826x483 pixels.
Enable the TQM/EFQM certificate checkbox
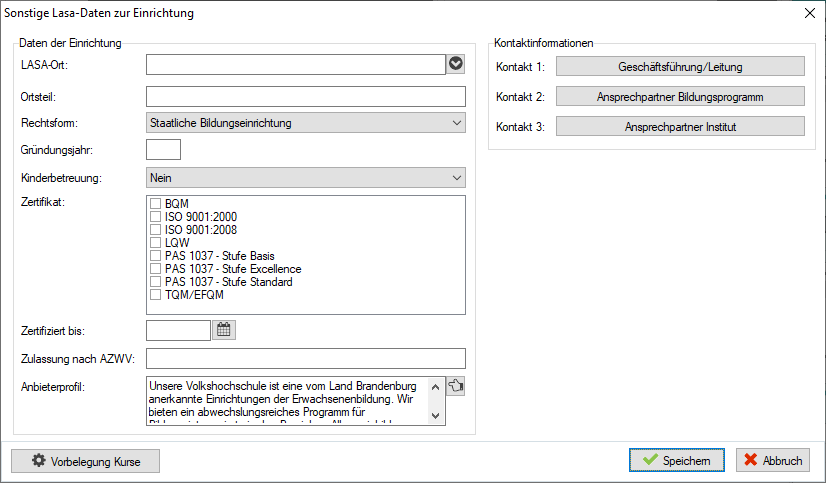coord(155,294)
